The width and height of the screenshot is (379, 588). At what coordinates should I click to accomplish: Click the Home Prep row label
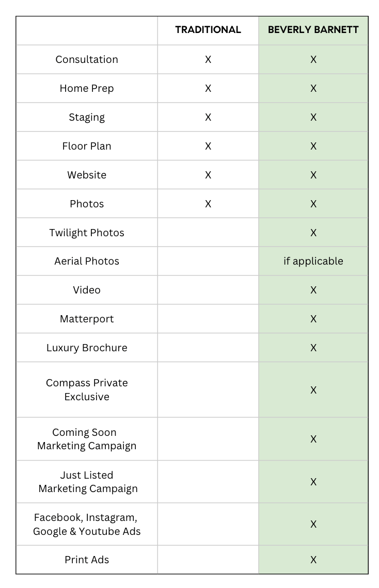click(87, 88)
